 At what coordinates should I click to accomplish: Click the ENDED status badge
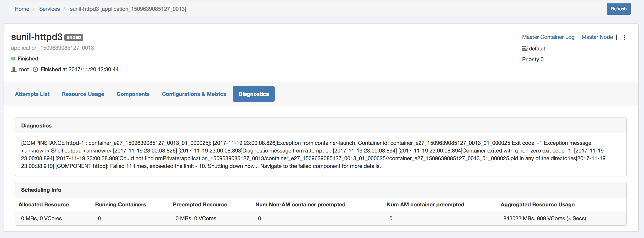pos(74,38)
